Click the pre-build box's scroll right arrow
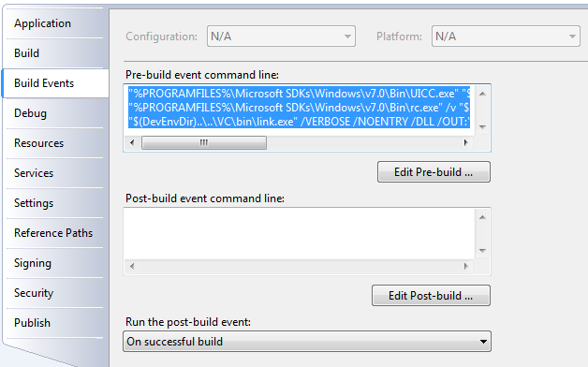This screenshot has width=588, height=367. (465, 142)
